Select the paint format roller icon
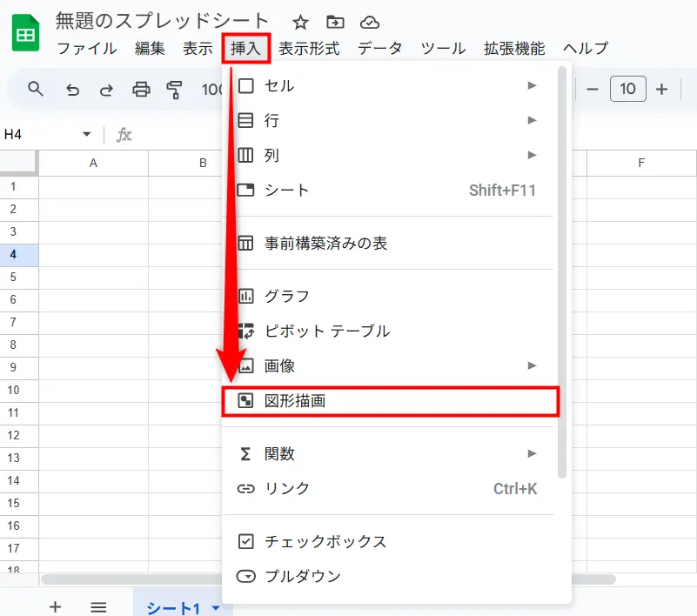The width and height of the screenshot is (697, 616). [175, 89]
